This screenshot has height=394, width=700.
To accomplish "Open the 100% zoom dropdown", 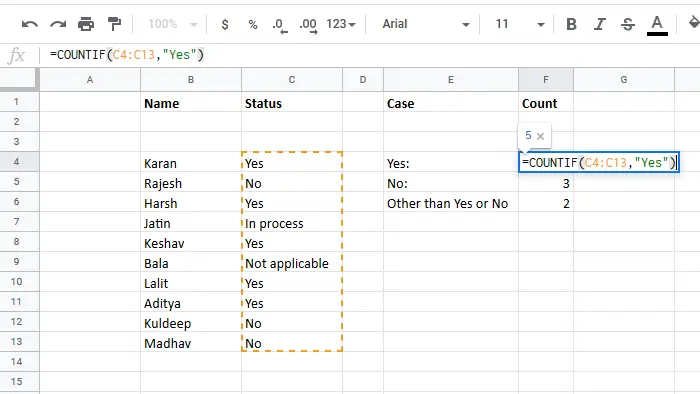I will click(172, 24).
